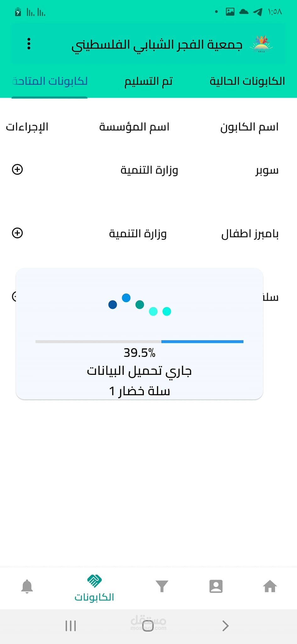
Task: Tap the association logo in header
Action: 261,44
